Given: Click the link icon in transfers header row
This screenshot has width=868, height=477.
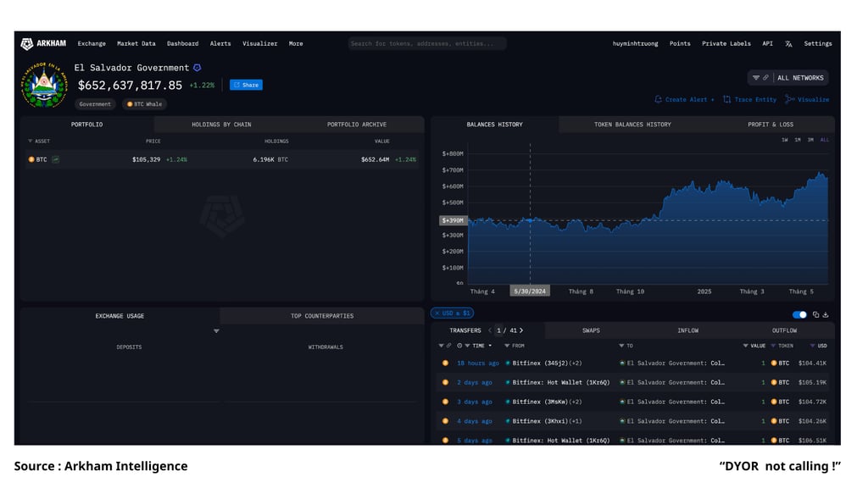Looking at the screenshot, I should coord(449,346).
